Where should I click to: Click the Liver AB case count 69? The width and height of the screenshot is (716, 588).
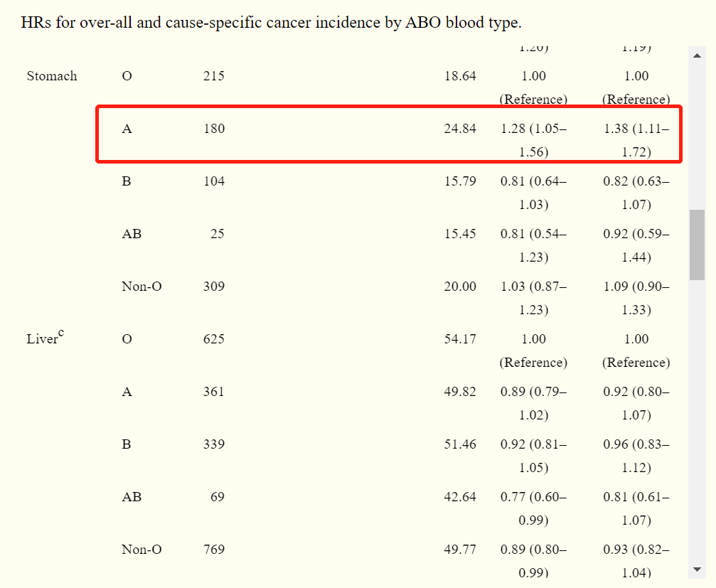pyautogui.click(x=217, y=497)
